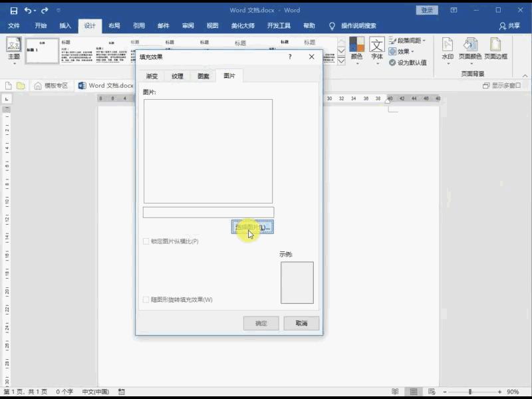
Task: Click the Select Picture (选择图片) button
Action: [x=253, y=227]
